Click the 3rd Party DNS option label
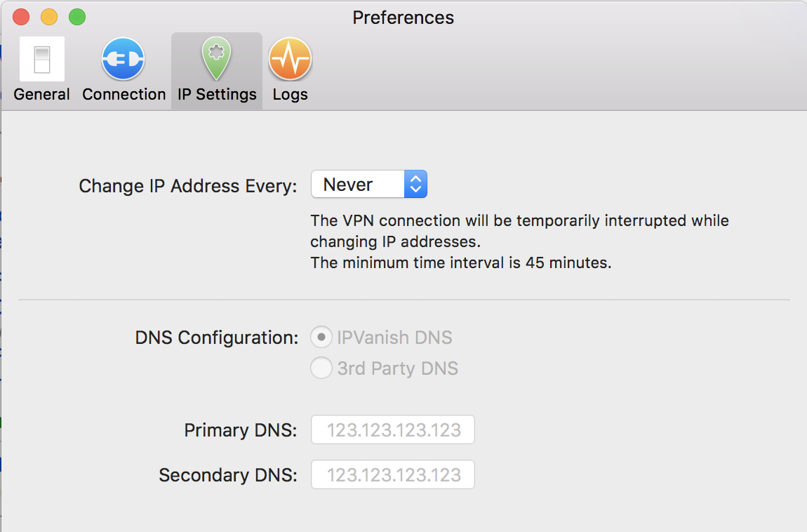807x532 pixels. (x=397, y=368)
